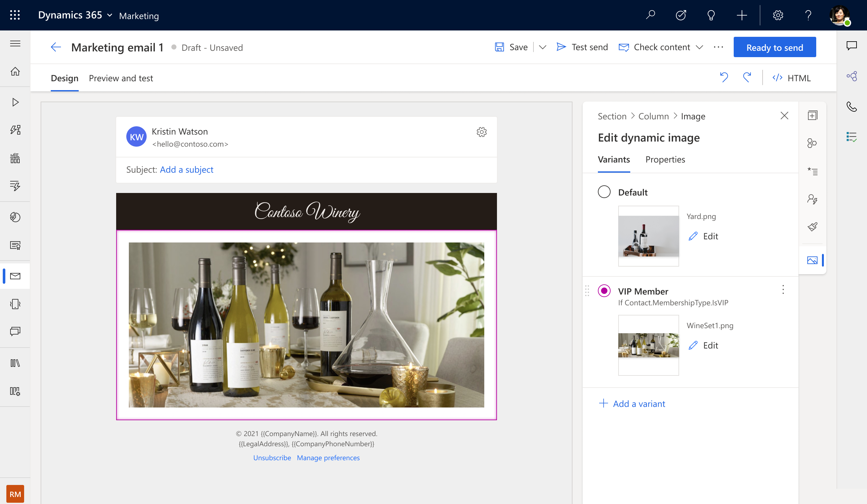
Task: Select the VIP Member variant radio button
Action: tap(604, 291)
